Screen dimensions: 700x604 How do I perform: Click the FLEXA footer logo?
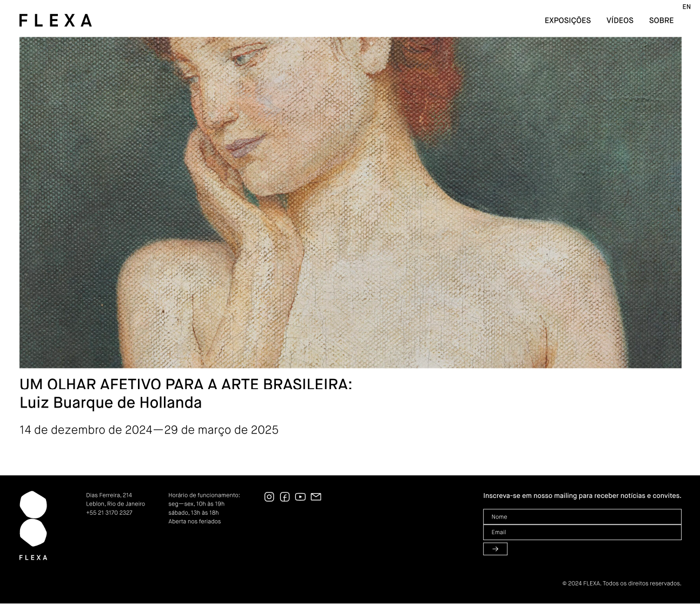pos(33,526)
